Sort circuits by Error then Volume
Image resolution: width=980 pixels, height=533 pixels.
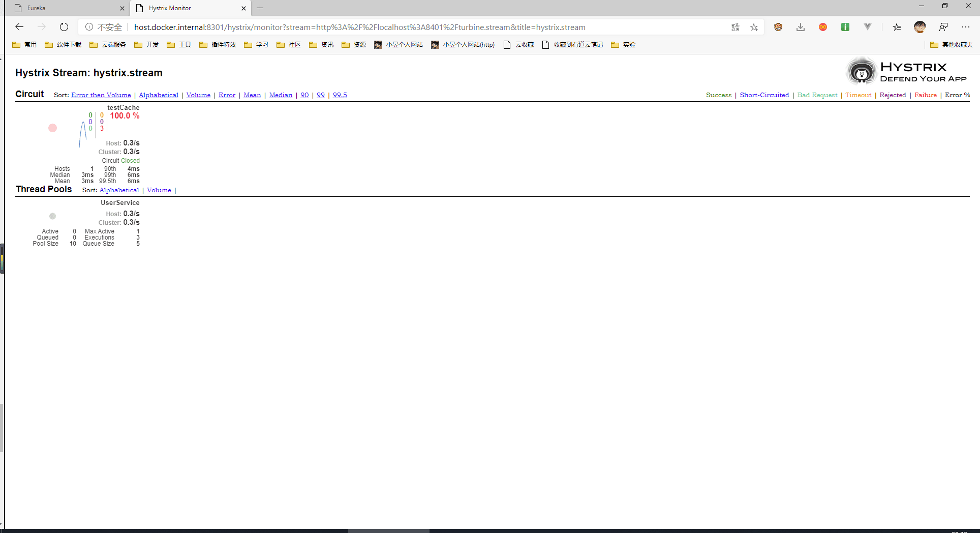pyautogui.click(x=101, y=95)
